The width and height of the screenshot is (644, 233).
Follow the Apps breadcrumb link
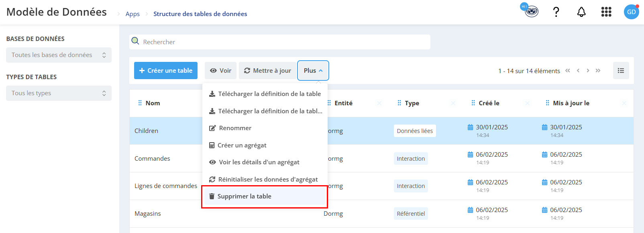132,14
